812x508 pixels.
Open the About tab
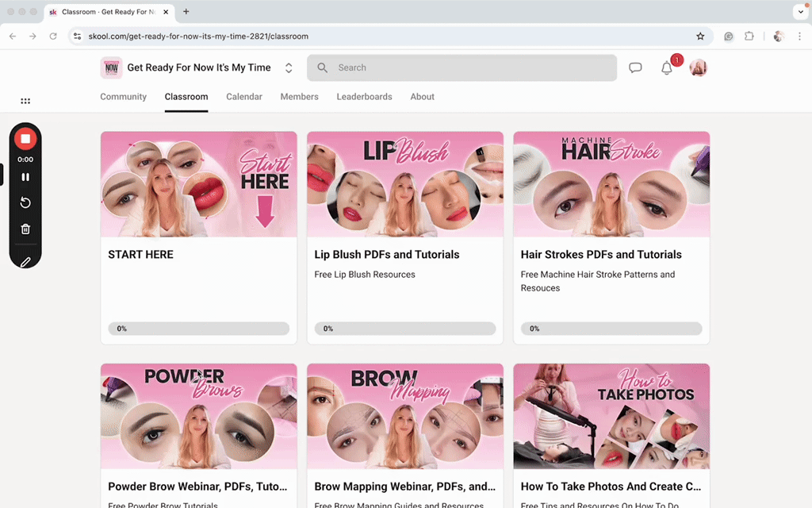pyautogui.click(x=422, y=97)
